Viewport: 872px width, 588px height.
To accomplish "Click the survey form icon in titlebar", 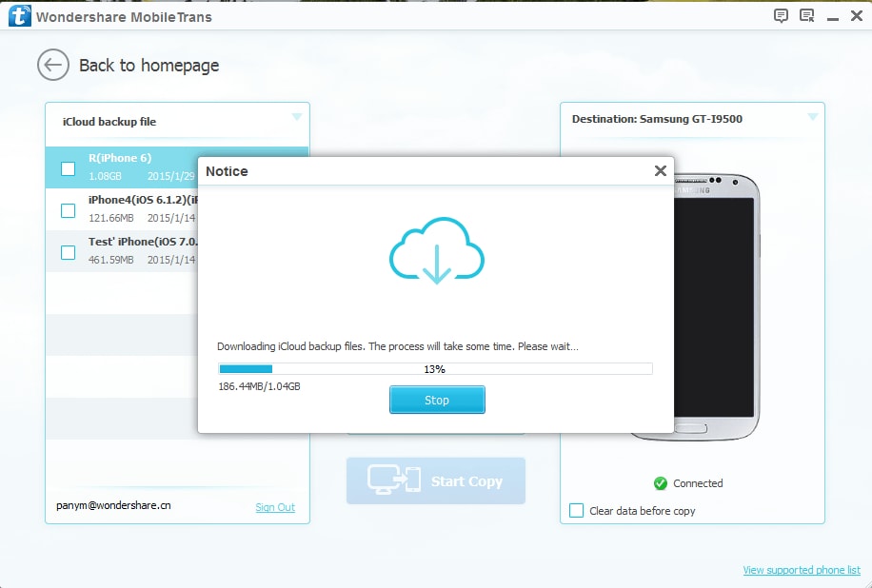I will 807,15.
